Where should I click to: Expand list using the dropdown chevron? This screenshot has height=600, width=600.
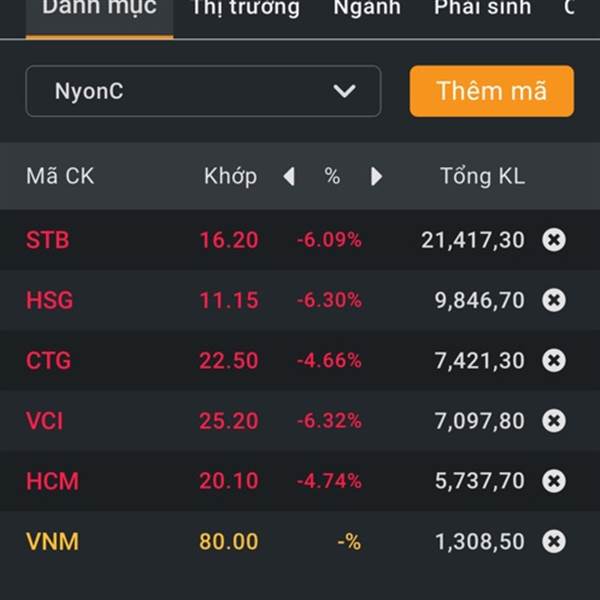[x=344, y=91]
